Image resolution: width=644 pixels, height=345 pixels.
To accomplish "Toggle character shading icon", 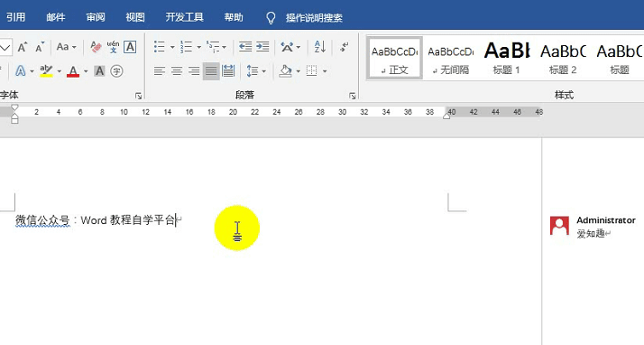I will (x=99, y=71).
